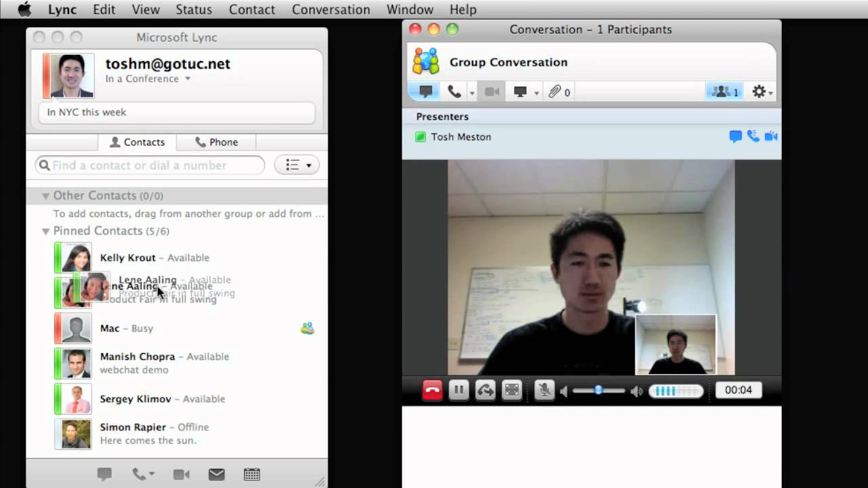Click the desktop sharing monitor icon

[x=521, y=91]
